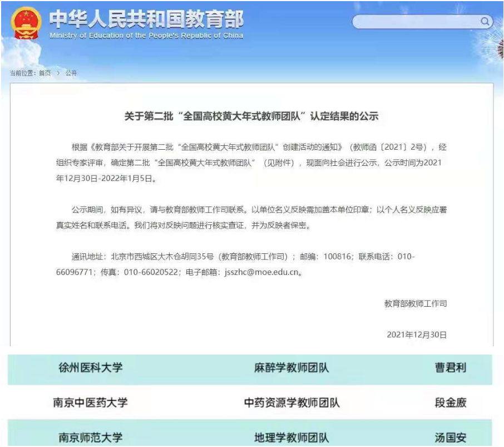504x447 pixels.
Task: Click the name 曹君利
Action: 450,368
